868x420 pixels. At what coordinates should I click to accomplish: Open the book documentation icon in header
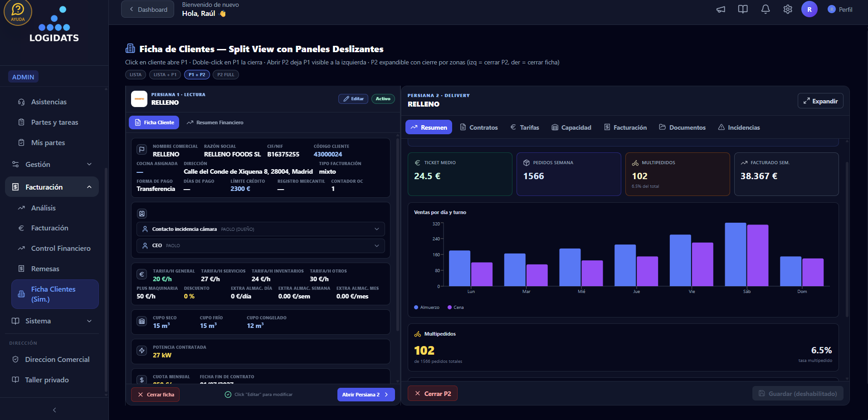(x=743, y=9)
